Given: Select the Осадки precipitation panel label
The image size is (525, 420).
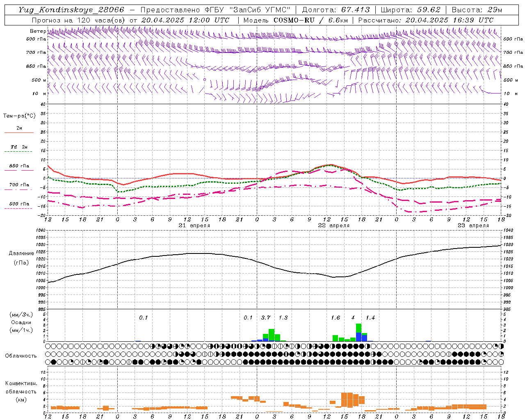Looking at the screenshot, I should pyautogui.click(x=21, y=322).
